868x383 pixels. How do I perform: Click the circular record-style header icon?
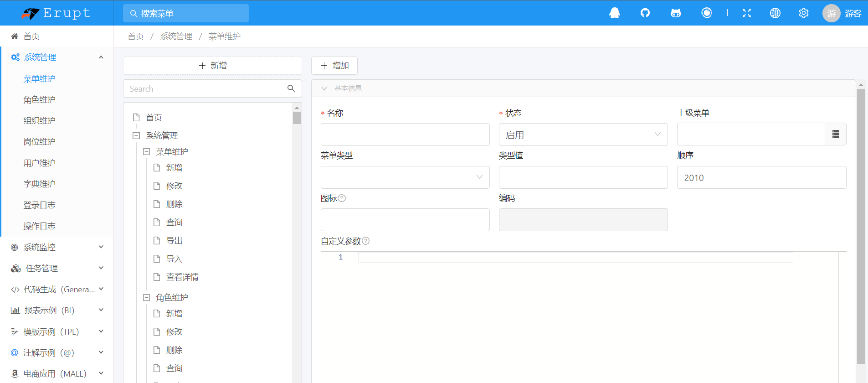coord(707,13)
